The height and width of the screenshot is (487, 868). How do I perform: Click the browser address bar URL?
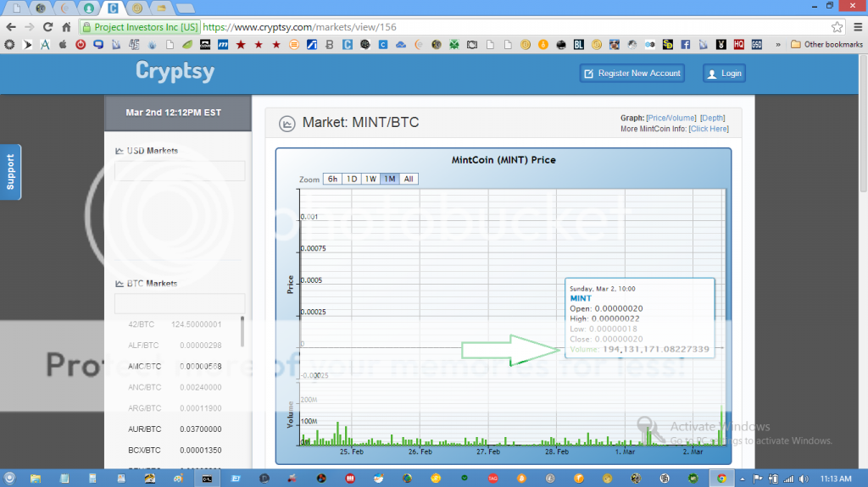(x=299, y=26)
